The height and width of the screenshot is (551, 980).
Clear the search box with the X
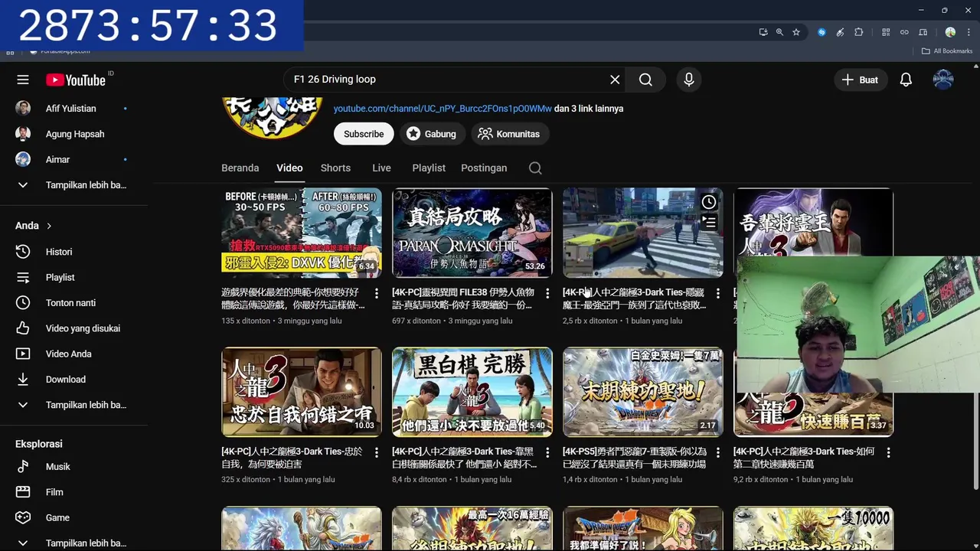[615, 80]
